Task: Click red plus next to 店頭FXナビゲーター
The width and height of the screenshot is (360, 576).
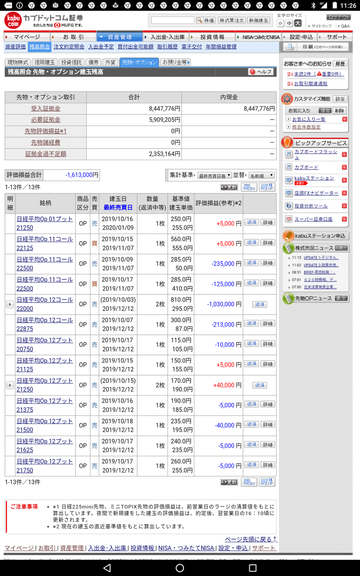Action: [344, 193]
